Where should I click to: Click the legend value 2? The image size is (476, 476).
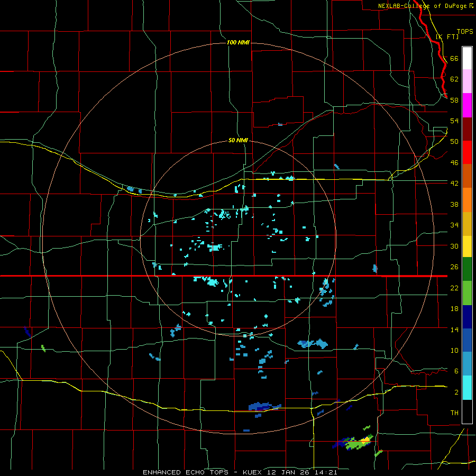click(x=456, y=392)
